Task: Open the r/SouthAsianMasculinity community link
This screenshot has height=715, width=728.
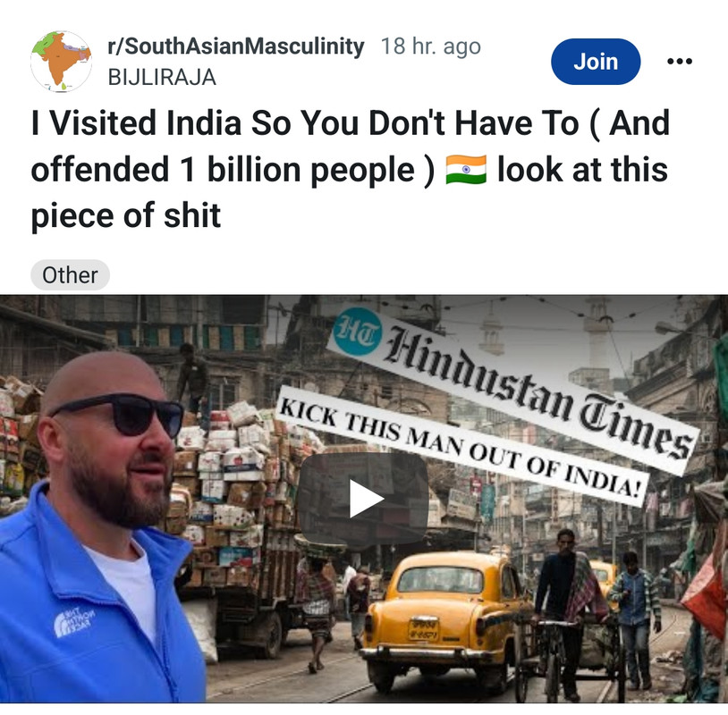Action: [236, 46]
